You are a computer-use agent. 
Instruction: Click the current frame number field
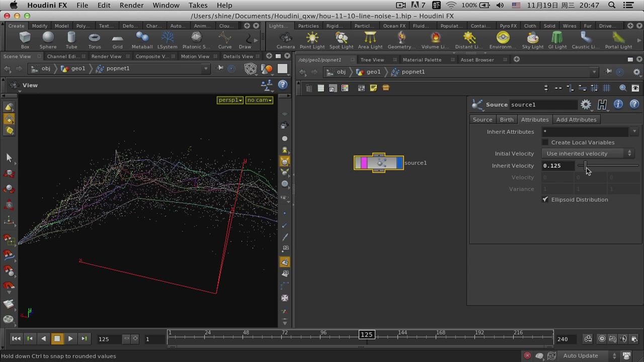pos(110,339)
